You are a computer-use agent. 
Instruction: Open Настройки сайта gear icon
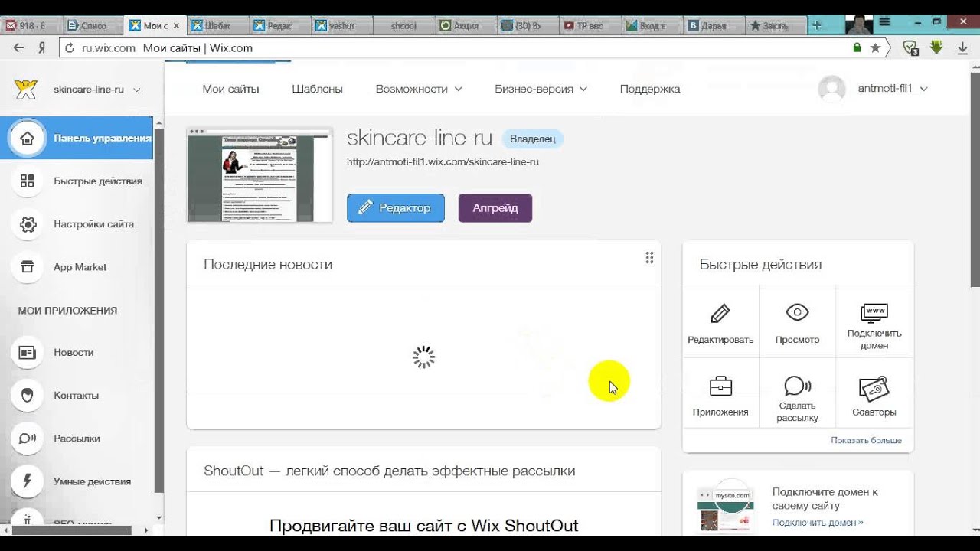click(x=28, y=224)
